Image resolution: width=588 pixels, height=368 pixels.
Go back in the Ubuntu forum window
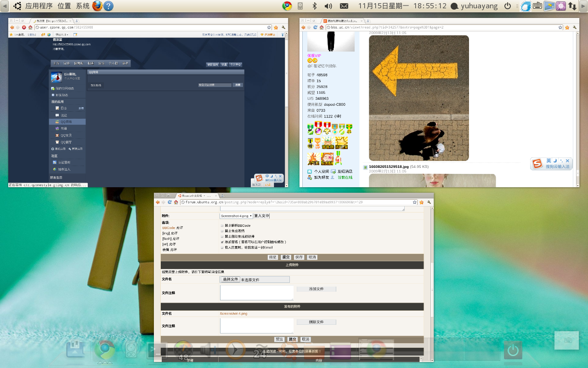click(158, 202)
